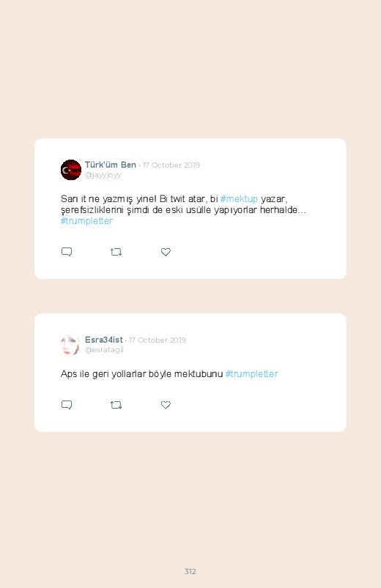Like the Türk'üm Ben tweet

[x=166, y=252]
